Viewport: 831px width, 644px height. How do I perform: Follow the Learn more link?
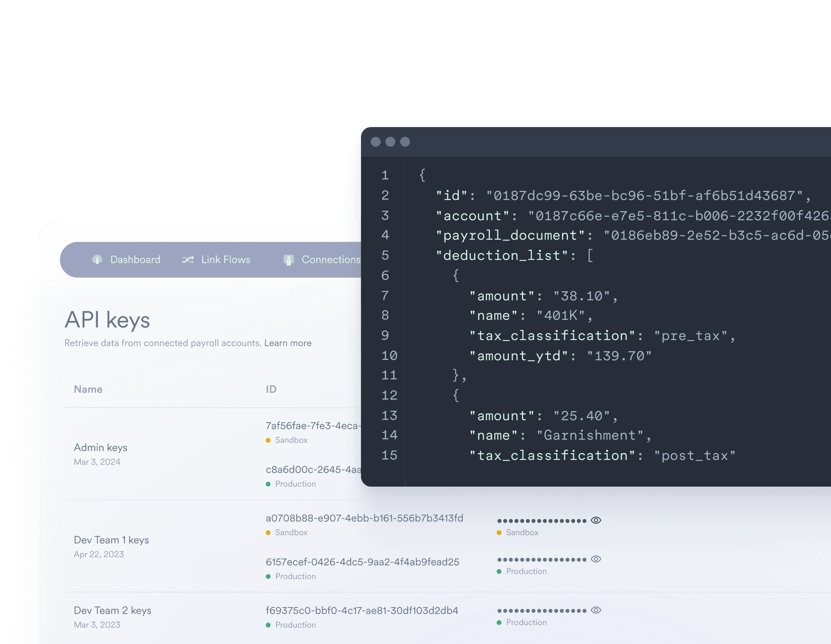[x=288, y=343]
